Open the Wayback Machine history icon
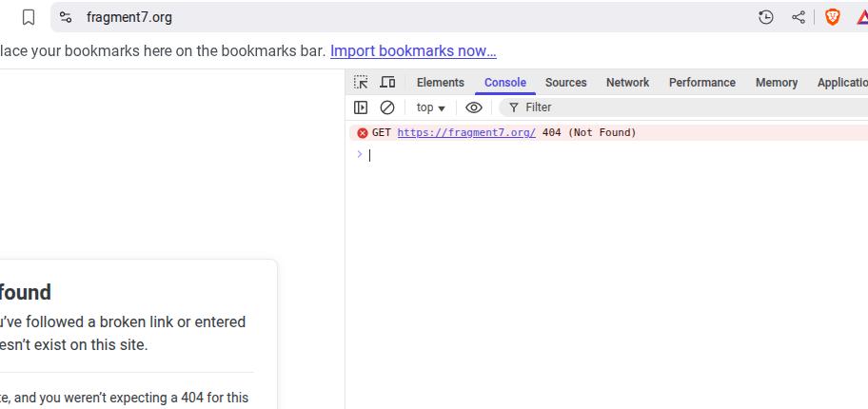Viewport: 868px width, 409px height. tap(765, 18)
